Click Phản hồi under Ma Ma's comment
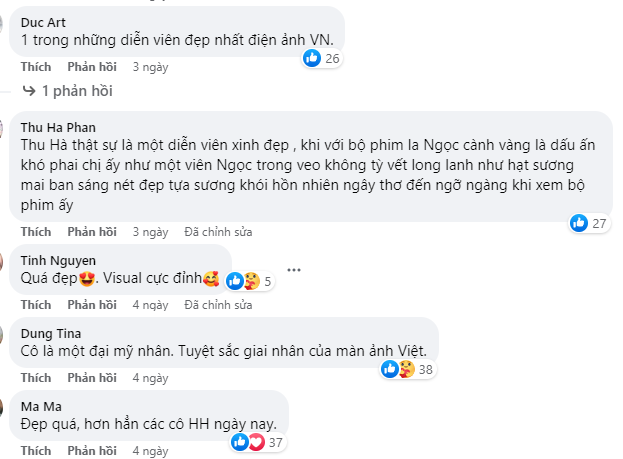This screenshot has width=623, height=459. click(92, 451)
